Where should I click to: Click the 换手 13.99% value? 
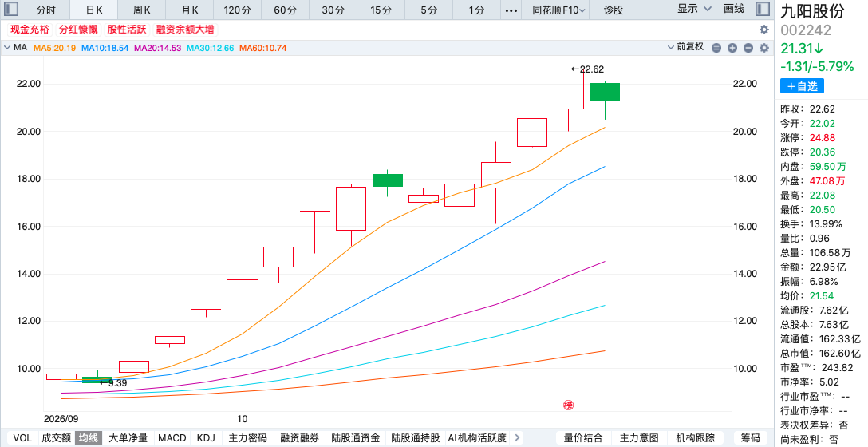coord(826,223)
